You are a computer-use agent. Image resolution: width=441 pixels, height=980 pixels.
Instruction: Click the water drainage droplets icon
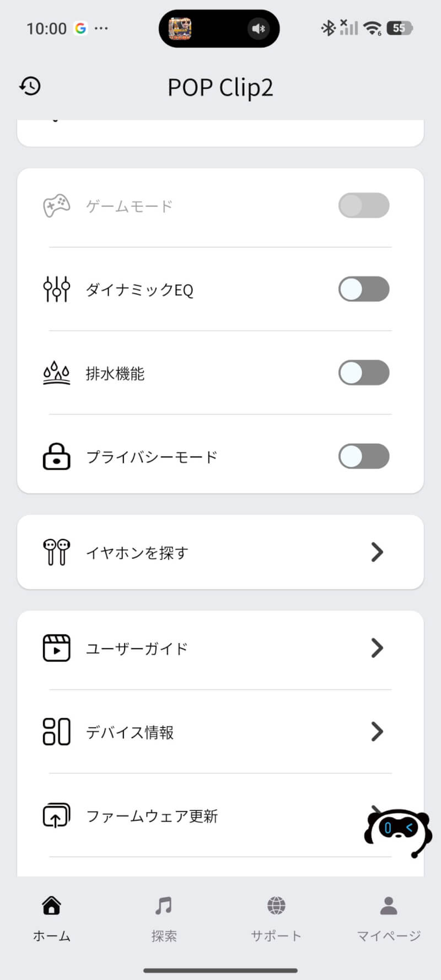(56, 373)
